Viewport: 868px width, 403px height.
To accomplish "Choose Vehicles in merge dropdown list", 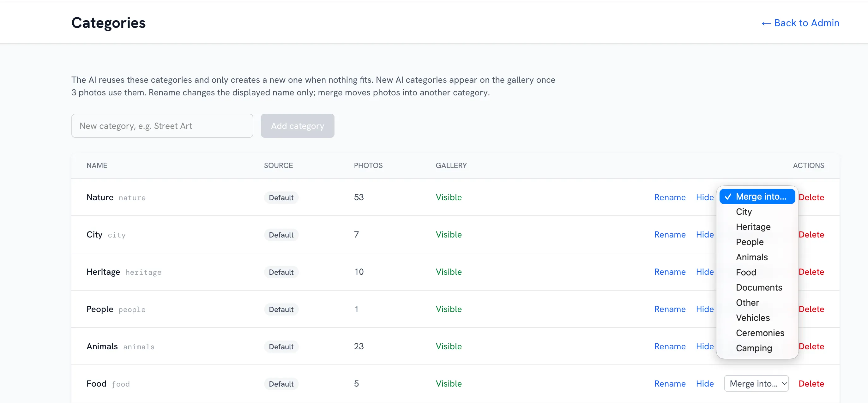I will pos(757,318).
